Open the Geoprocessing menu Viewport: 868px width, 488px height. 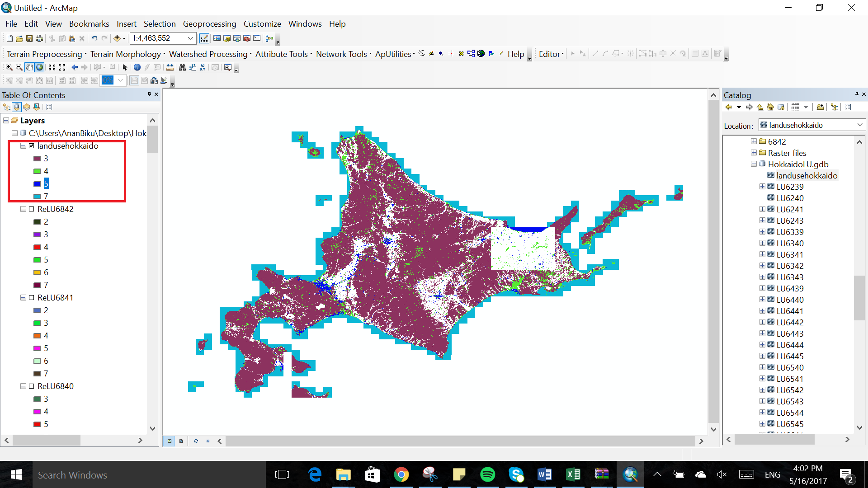click(209, 24)
